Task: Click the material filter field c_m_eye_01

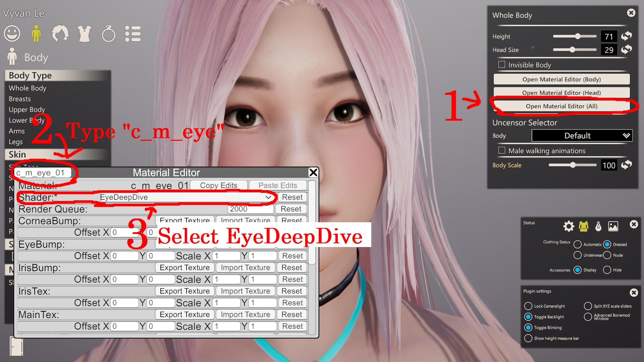Action: click(43, 173)
